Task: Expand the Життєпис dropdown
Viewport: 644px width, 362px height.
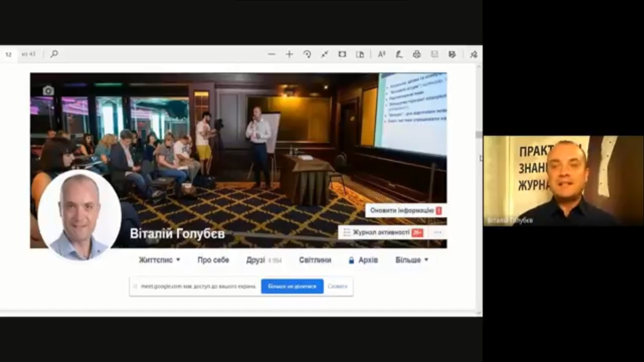Action: click(x=159, y=260)
